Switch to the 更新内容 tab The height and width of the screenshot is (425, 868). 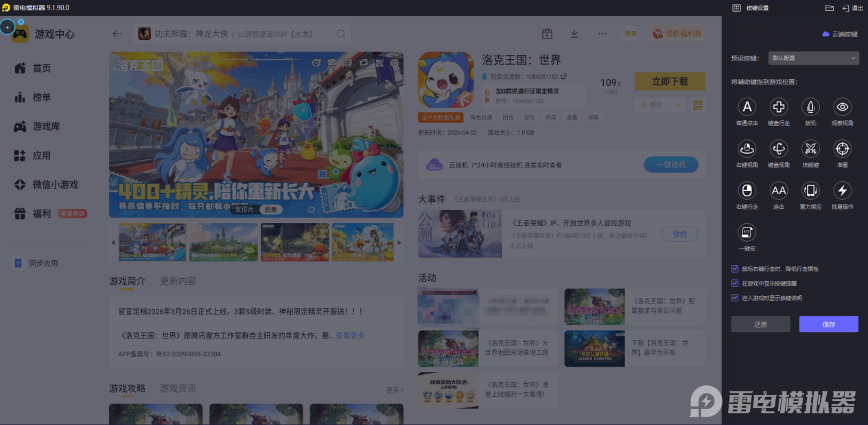click(x=178, y=282)
